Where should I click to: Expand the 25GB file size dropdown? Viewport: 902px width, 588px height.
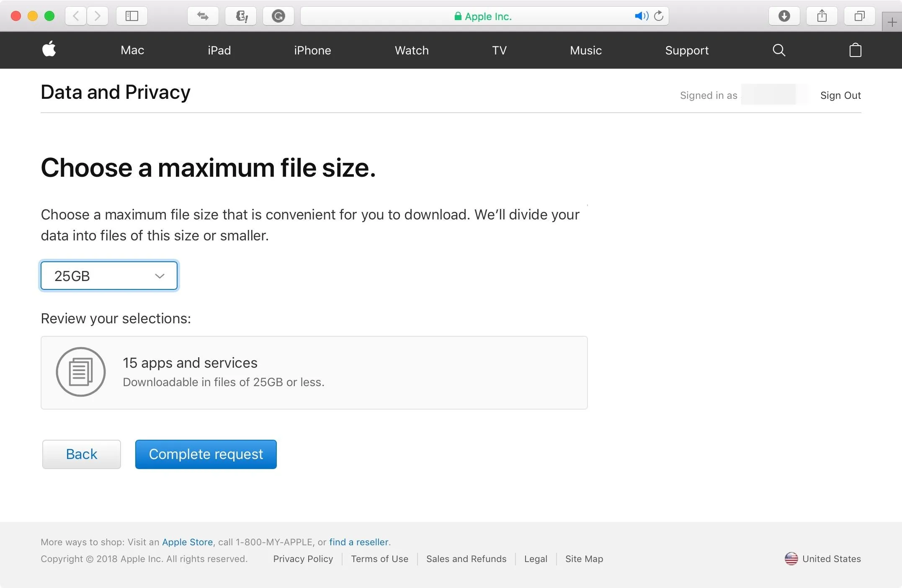point(109,276)
